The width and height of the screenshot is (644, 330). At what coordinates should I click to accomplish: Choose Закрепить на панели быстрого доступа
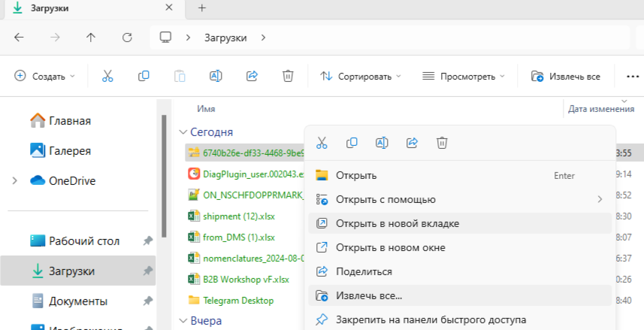point(460,319)
